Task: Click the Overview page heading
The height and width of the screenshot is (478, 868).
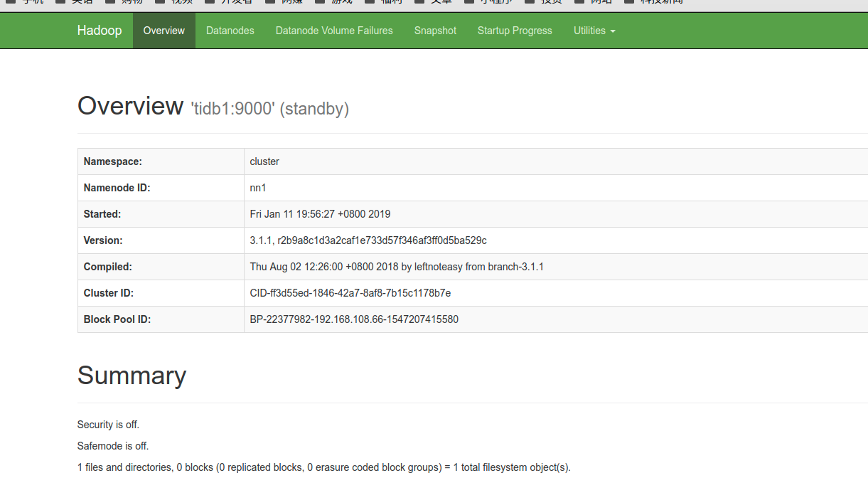Action: 130,105
